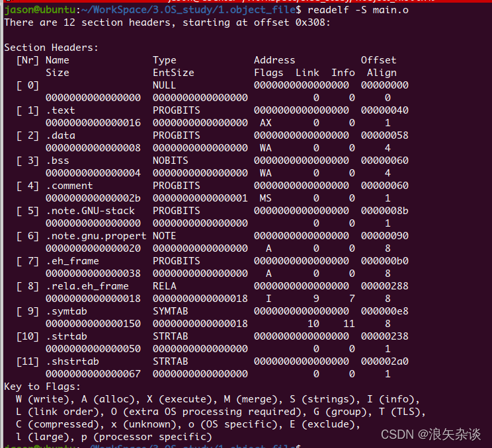The width and height of the screenshot is (492, 448).
Task: Click the offset value '00000040'
Action: point(385,110)
